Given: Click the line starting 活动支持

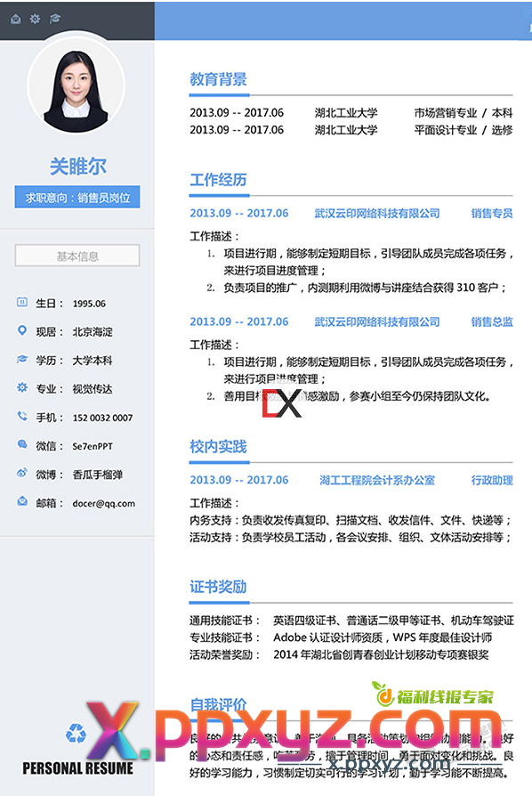Looking at the screenshot, I should (x=351, y=537).
